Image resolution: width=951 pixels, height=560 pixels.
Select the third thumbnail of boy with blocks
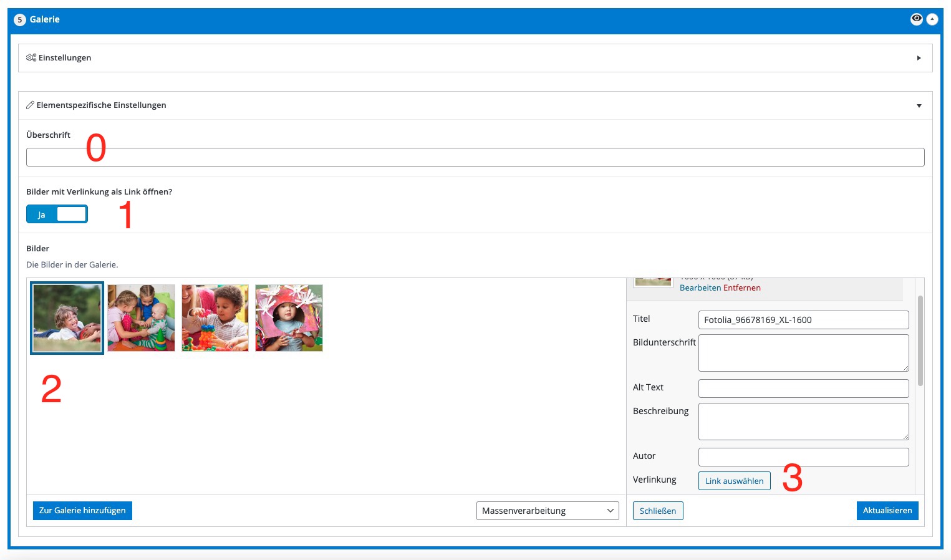point(215,318)
